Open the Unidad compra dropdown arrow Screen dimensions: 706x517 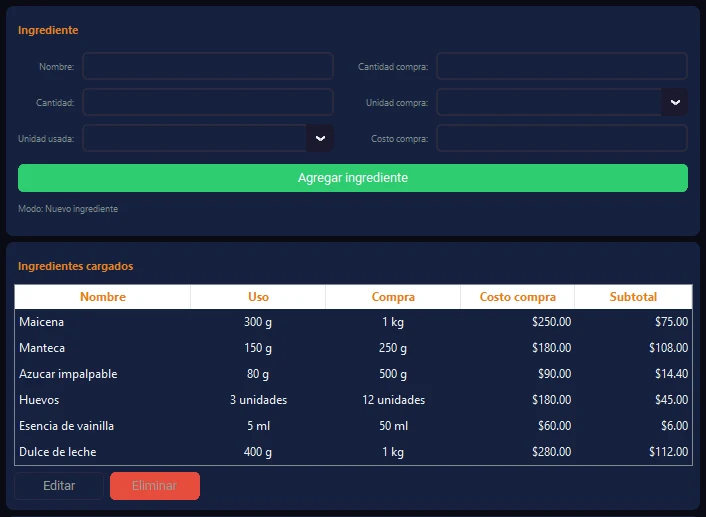(674, 102)
